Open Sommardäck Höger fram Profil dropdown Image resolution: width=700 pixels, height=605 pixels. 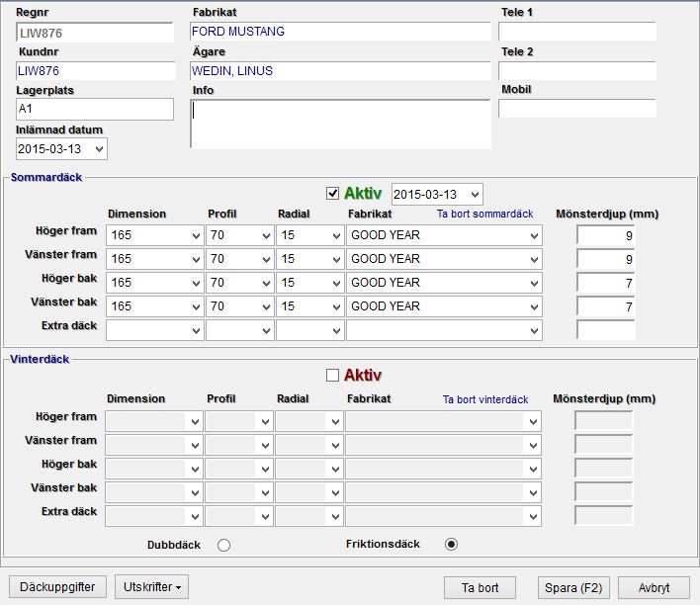pyautogui.click(x=267, y=235)
